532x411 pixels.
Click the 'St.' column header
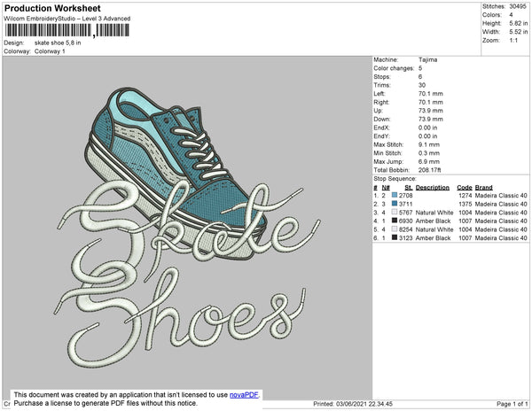point(409,188)
